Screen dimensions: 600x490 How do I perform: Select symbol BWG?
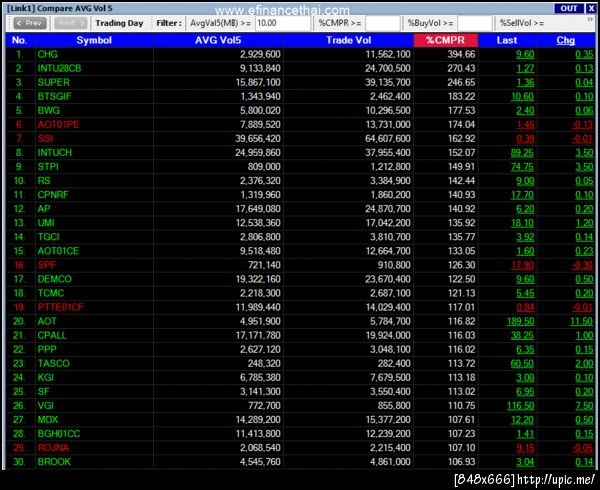49,111
